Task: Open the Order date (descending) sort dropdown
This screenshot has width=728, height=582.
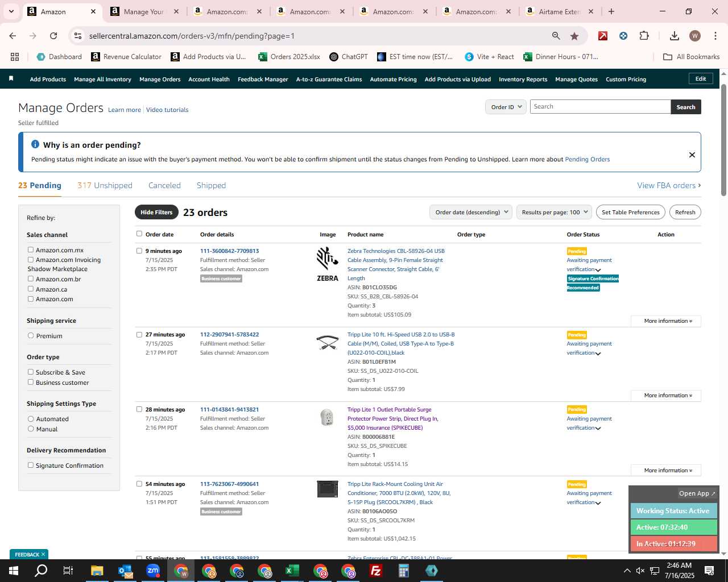Action: click(471, 212)
